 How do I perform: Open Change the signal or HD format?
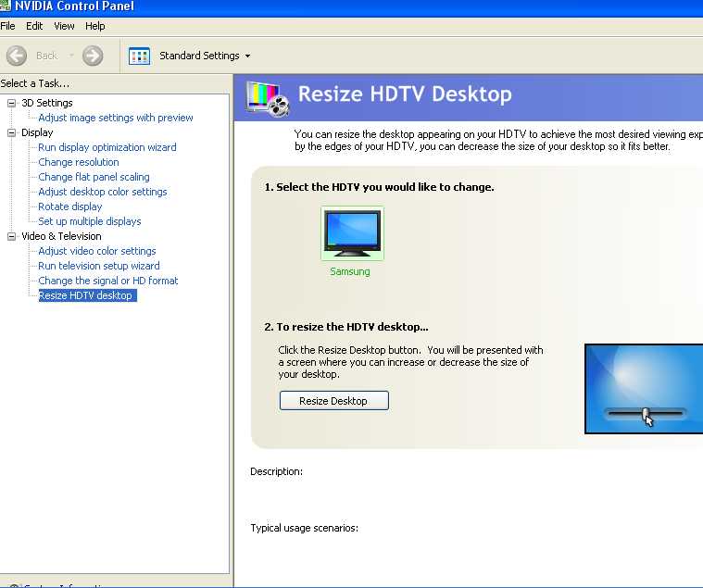108,281
